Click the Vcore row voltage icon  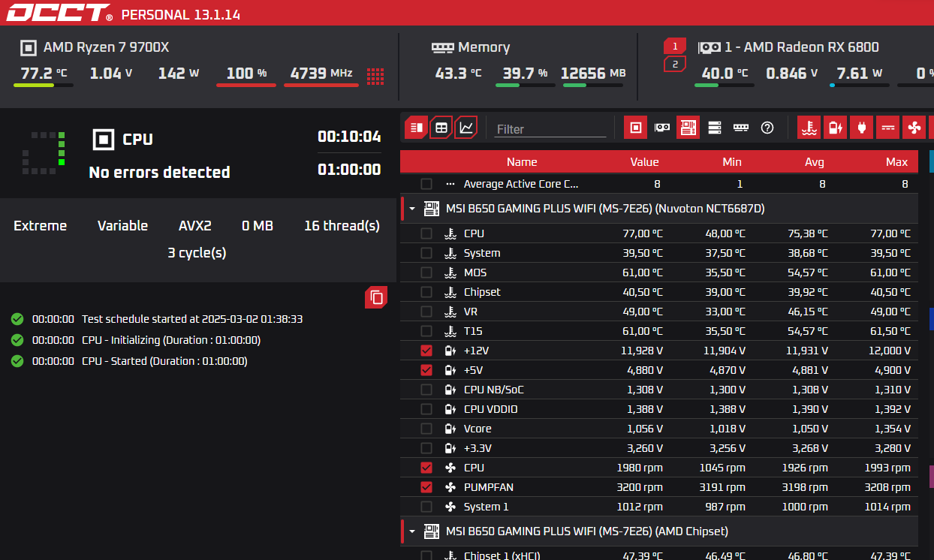pos(450,429)
